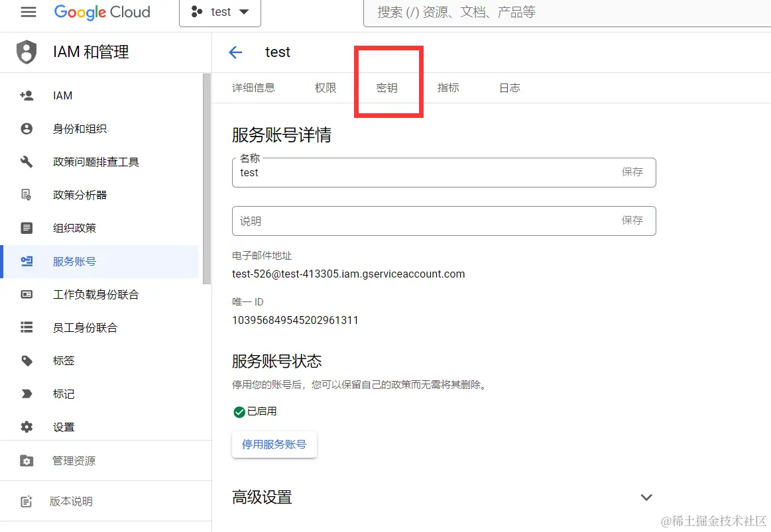Click the 政策问题排查工具 wrench icon
The image size is (771, 532).
[27, 162]
